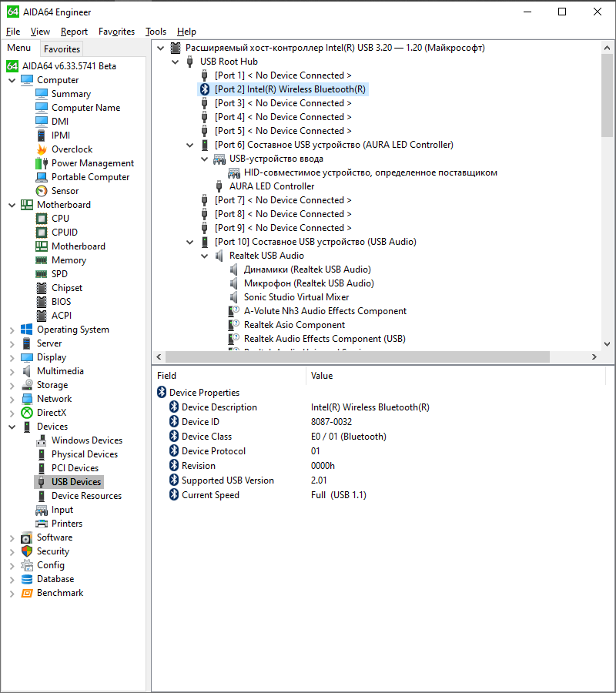616x693 pixels.
Task: Click the Power Management battery icon
Action: point(42,163)
